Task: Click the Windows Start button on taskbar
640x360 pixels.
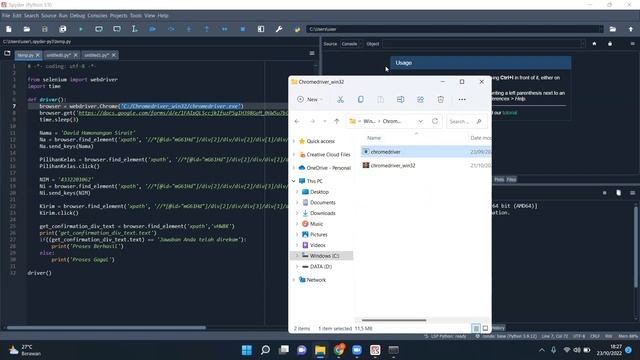Action: click(247, 350)
